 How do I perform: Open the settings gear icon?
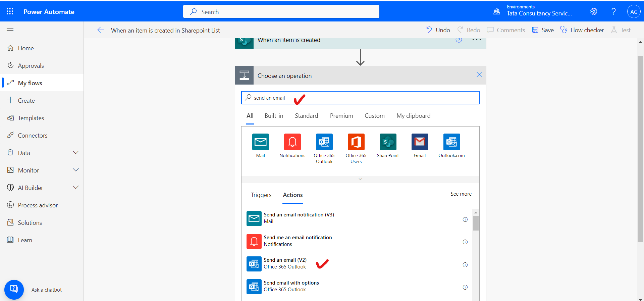click(x=594, y=11)
